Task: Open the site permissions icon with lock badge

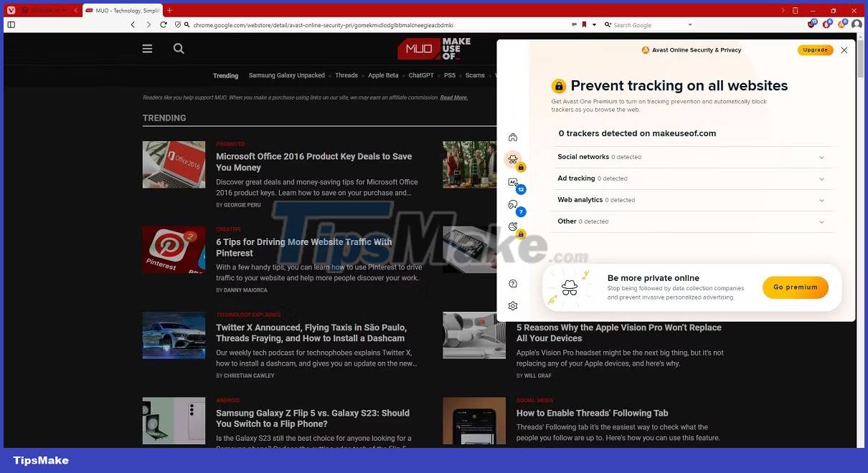Action: tap(513, 226)
